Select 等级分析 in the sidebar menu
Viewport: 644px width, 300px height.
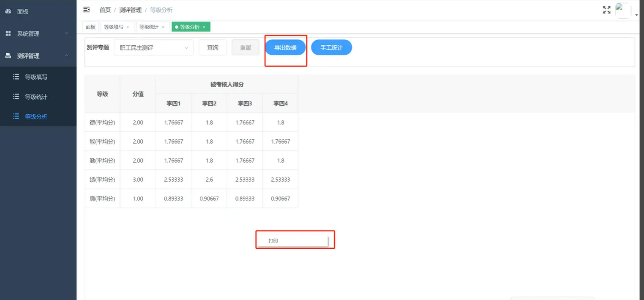pyautogui.click(x=36, y=117)
